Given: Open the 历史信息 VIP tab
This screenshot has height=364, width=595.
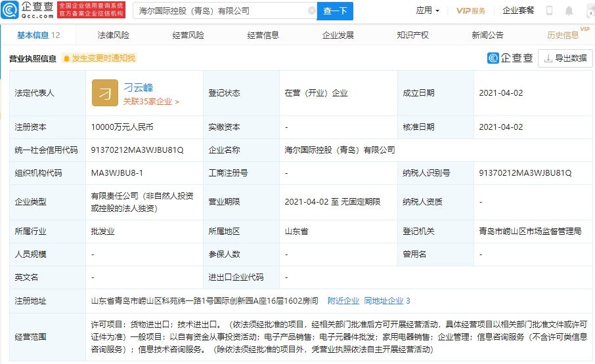Looking at the screenshot, I should point(564,35).
